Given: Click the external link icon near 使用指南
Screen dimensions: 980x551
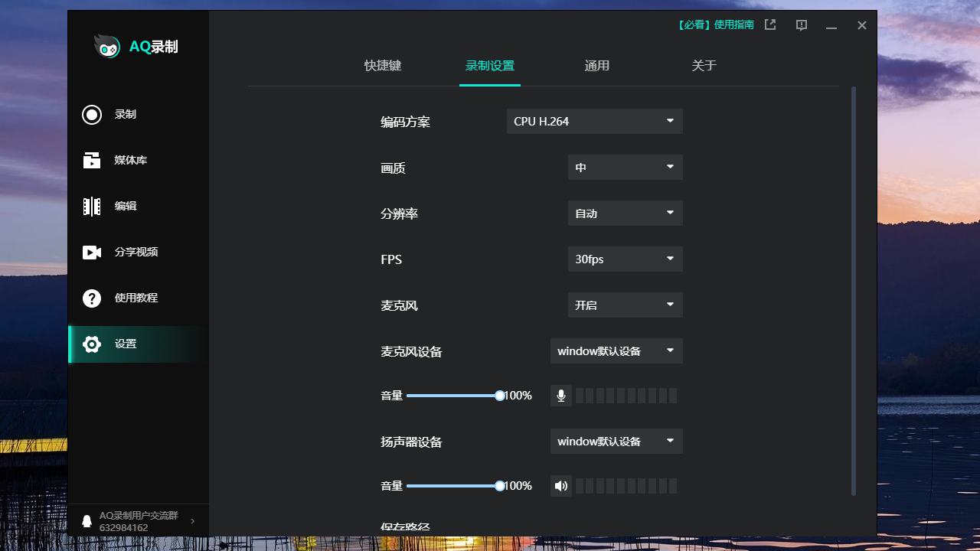Looking at the screenshot, I should pyautogui.click(x=769, y=24).
